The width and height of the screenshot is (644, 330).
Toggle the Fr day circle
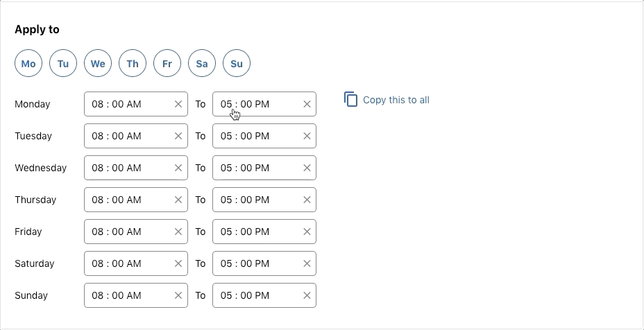click(x=167, y=63)
